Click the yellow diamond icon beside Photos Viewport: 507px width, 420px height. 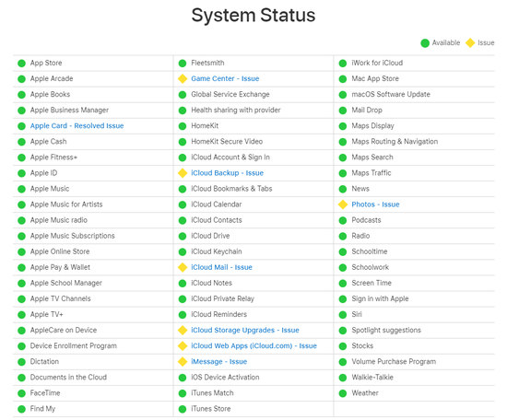point(343,204)
